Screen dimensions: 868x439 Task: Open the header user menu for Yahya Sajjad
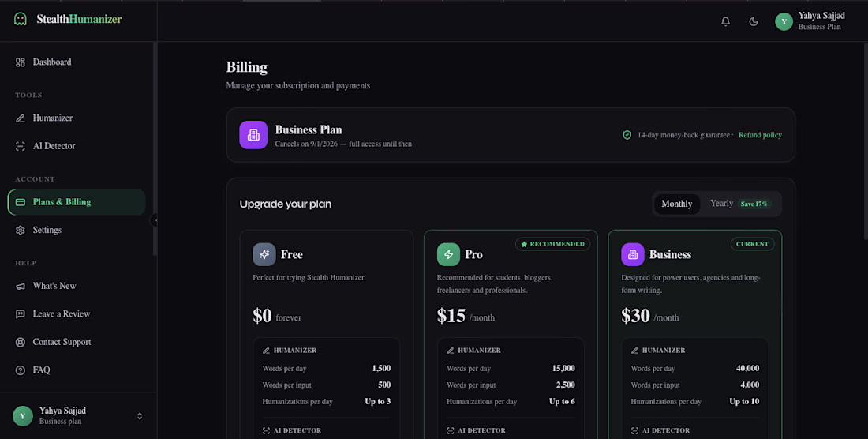coord(810,21)
